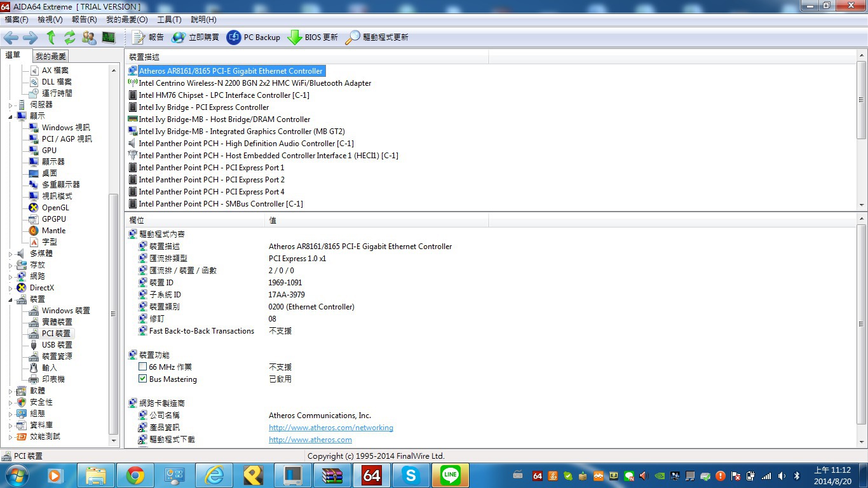The height and width of the screenshot is (488, 868).
Task: Open the Chrome taskbar icon
Action: pyautogui.click(x=135, y=475)
